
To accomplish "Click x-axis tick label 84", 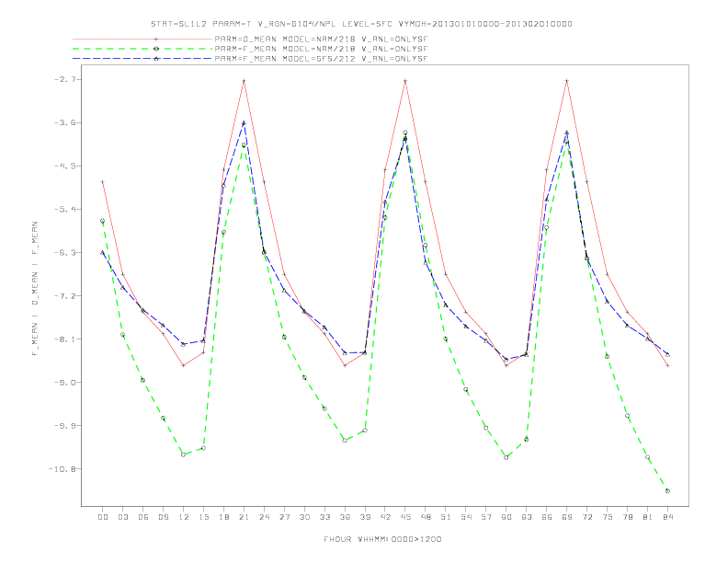I will [667, 517].
